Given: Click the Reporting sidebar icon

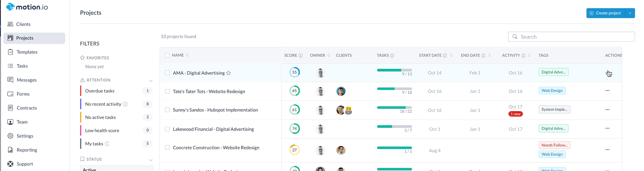Looking at the screenshot, I should coord(10,150).
